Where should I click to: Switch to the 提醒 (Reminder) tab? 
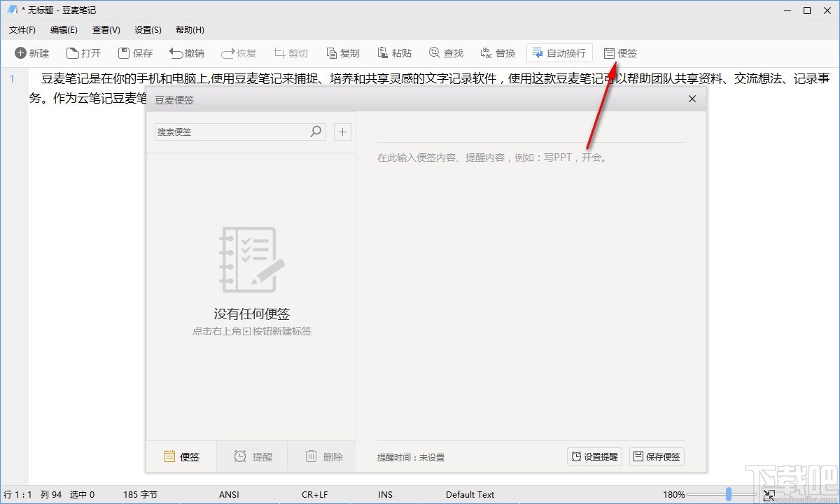253,456
